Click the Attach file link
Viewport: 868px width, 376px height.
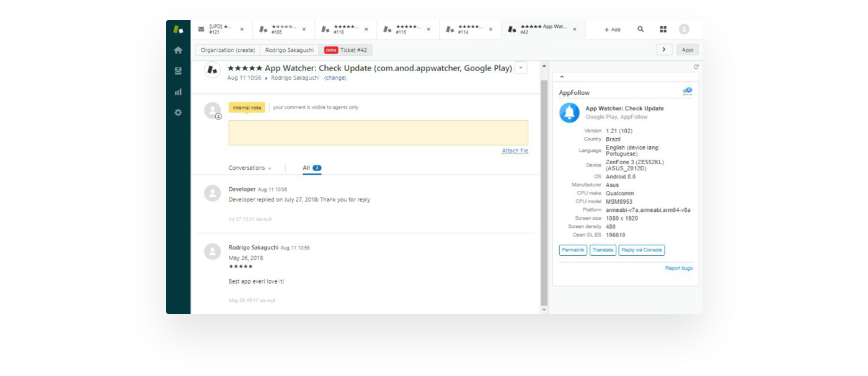point(515,151)
